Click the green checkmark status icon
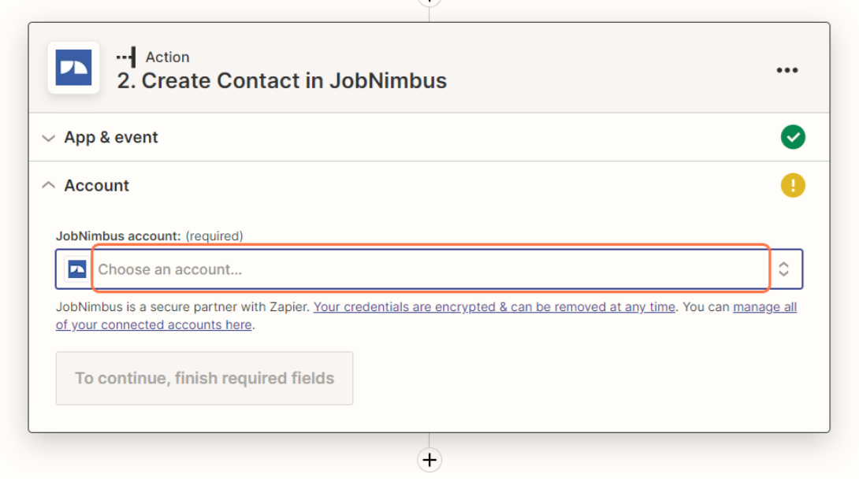This screenshot has width=859, height=504. coord(793,137)
